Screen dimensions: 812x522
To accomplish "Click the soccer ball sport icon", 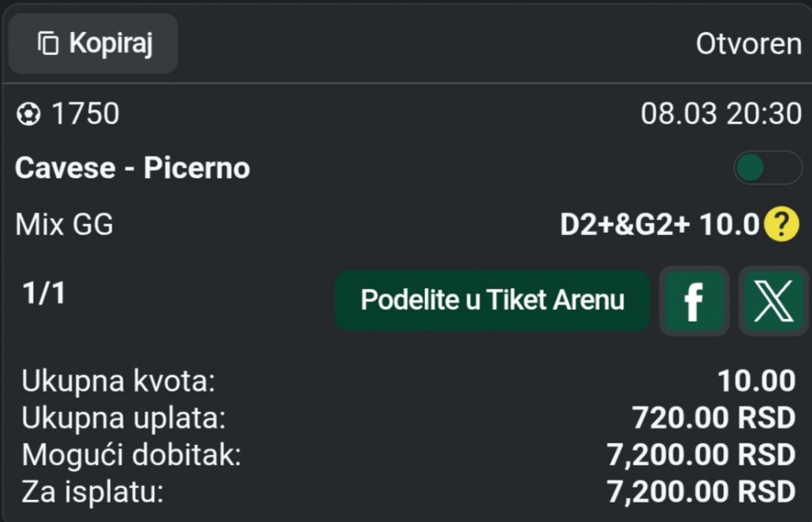I will pos(29,114).
